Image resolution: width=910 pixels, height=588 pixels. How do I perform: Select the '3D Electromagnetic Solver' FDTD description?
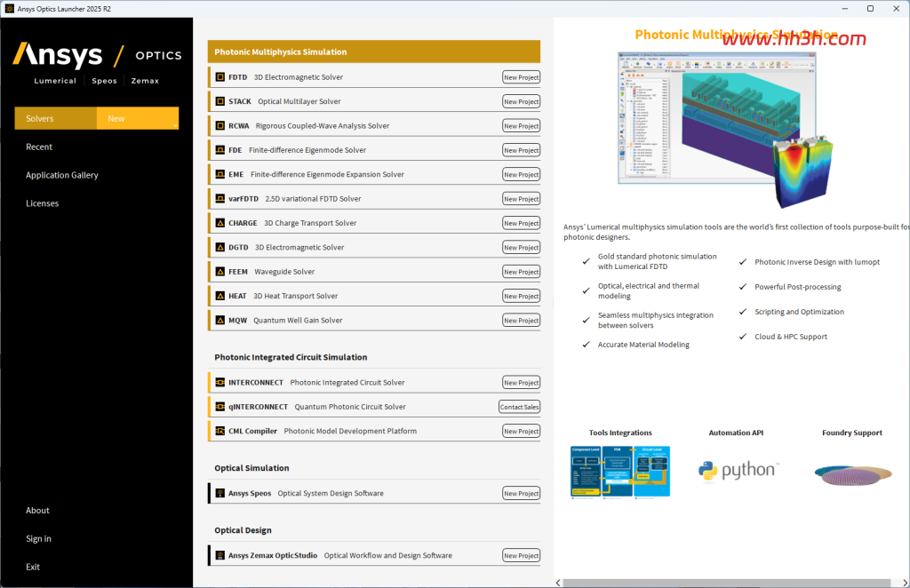coord(299,77)
